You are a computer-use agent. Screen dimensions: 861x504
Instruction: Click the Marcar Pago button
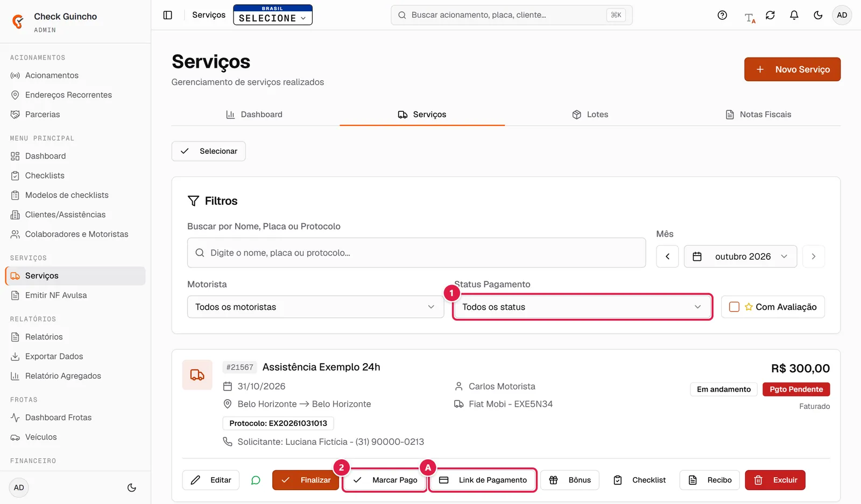coord(385,480)
